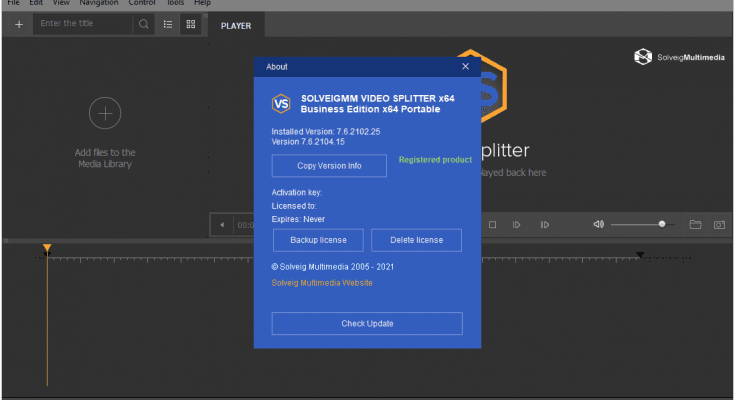Take a snapshot with camera icon

point(719,225)
